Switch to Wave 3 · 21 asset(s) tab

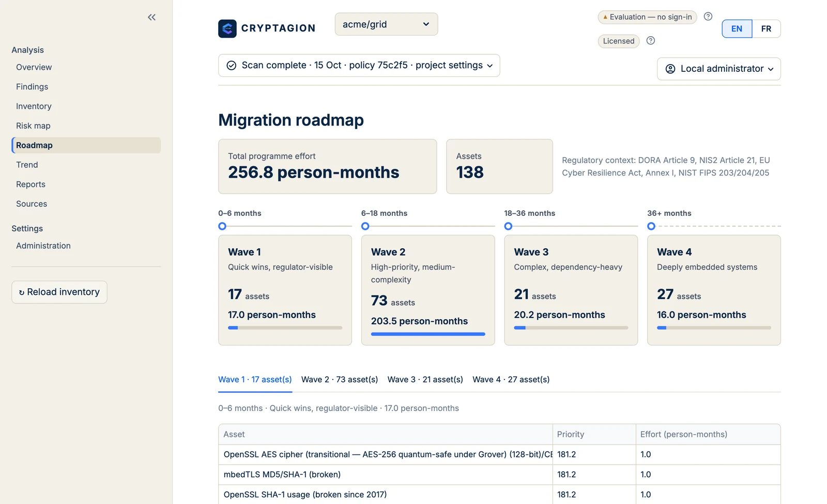pyautogui.click(x=425, y=380)
